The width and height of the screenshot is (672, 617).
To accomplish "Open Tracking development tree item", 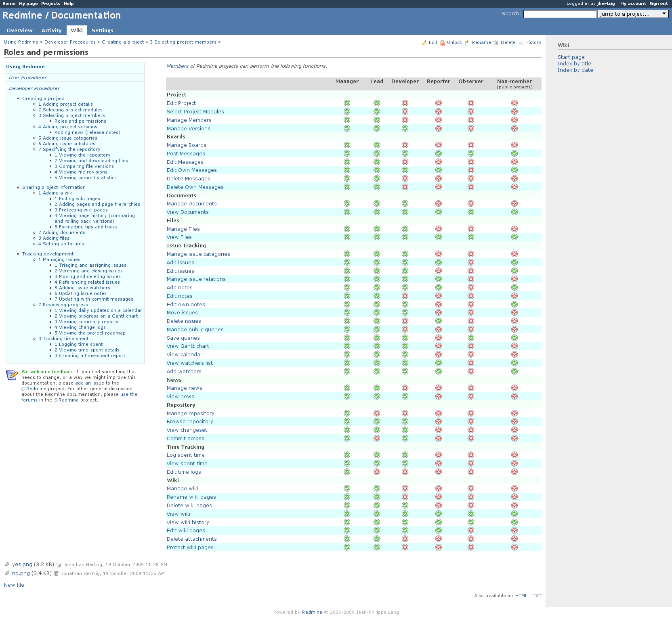I will tap(48, 254).
